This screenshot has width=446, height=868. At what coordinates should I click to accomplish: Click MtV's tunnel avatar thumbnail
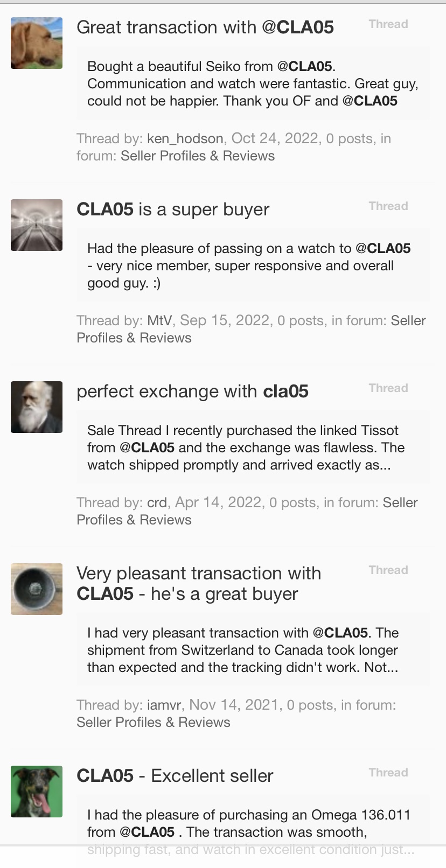tap(37, 225)
